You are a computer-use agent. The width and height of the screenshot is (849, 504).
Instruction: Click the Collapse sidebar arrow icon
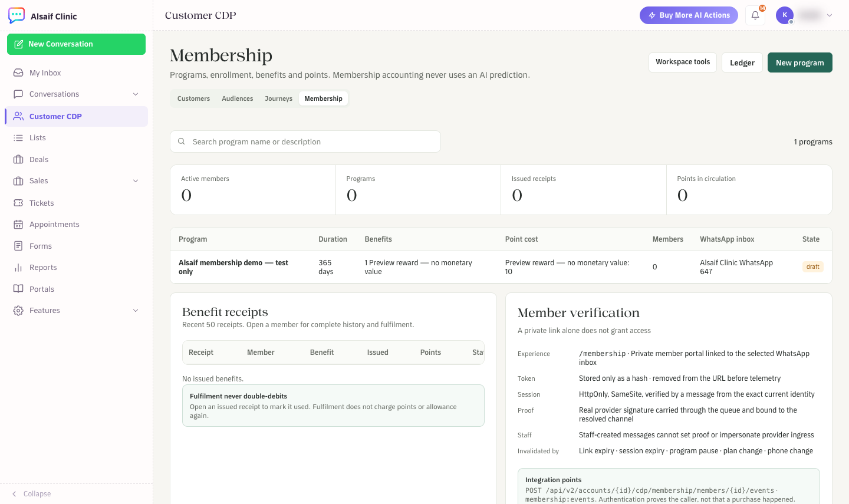(14, 494)
